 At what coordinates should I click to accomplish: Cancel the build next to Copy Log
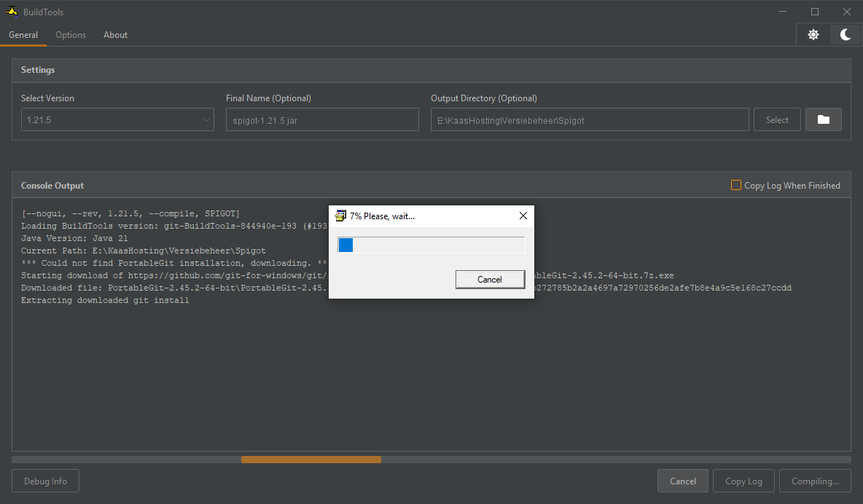click(x=683, y=481)
